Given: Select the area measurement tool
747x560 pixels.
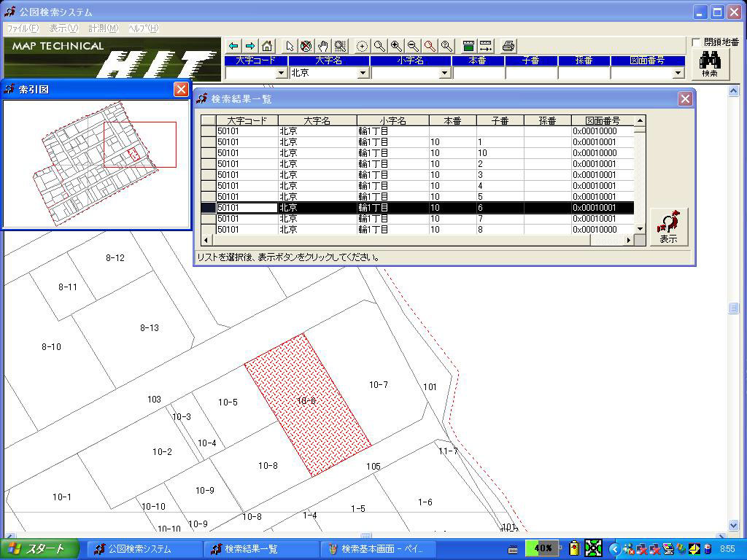Looking at the screenshot, I should [x=469, y=46].
